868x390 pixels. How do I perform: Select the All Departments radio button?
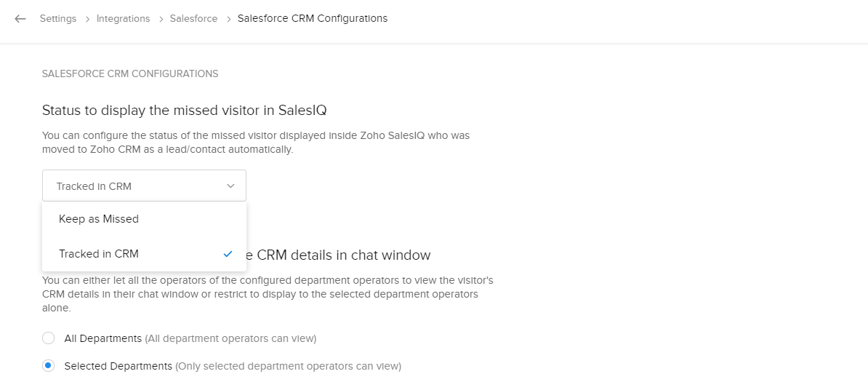tap(49, 338)
